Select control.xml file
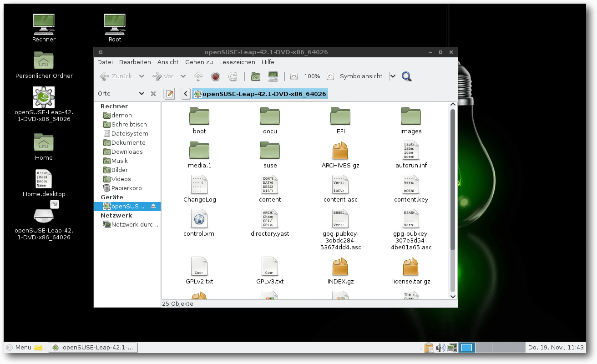 point(199,223)
